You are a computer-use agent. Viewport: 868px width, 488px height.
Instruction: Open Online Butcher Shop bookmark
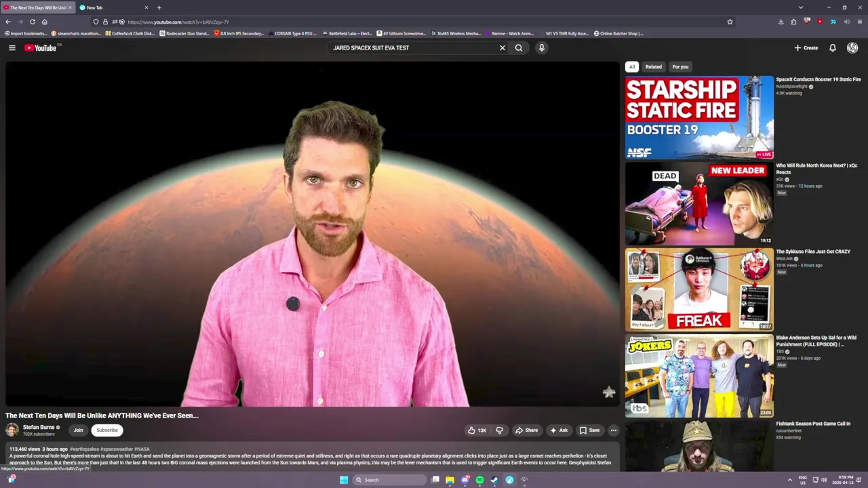click(618, 33)
